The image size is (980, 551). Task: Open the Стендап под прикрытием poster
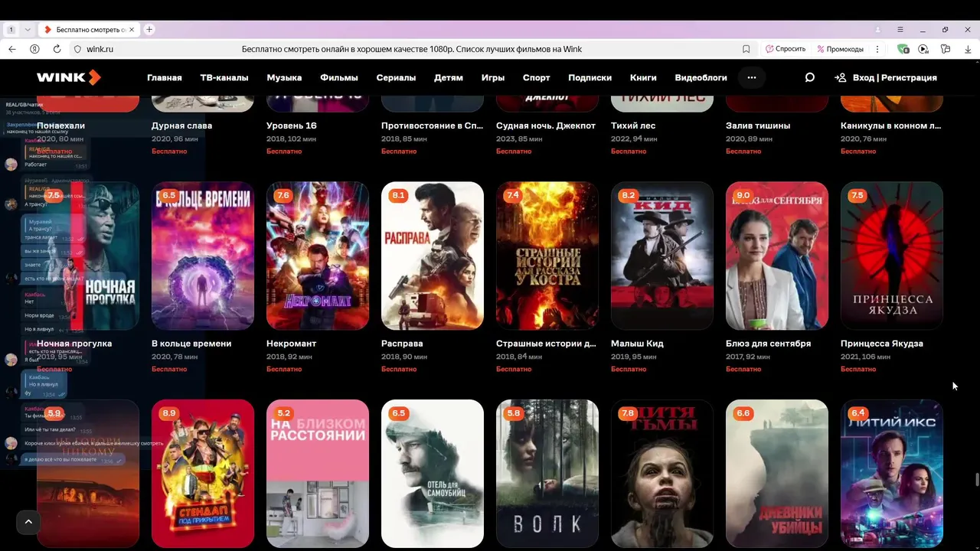(x=203, y=474)
